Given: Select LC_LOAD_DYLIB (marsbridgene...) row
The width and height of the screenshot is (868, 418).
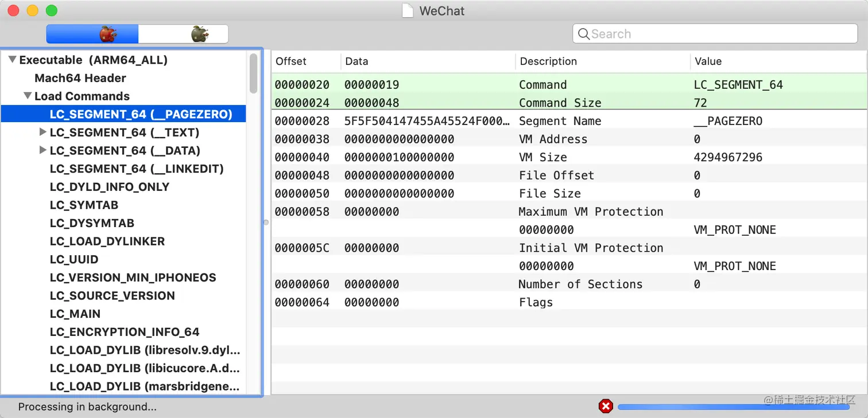Looking at the screenshot, I should click(145, 386).
